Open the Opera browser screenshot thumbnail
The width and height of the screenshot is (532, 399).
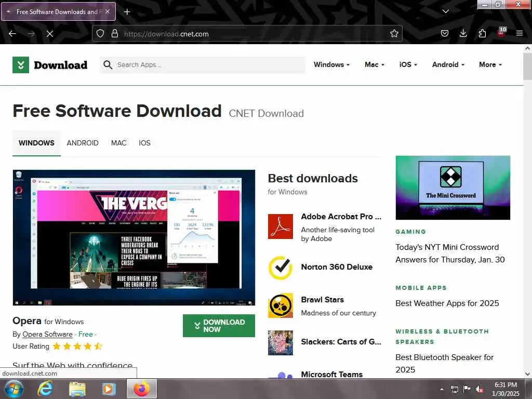[134, 237]
